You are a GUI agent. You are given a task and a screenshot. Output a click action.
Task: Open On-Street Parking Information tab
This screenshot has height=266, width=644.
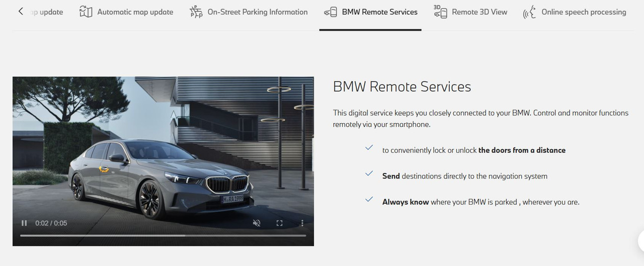[x=249, y=12]
